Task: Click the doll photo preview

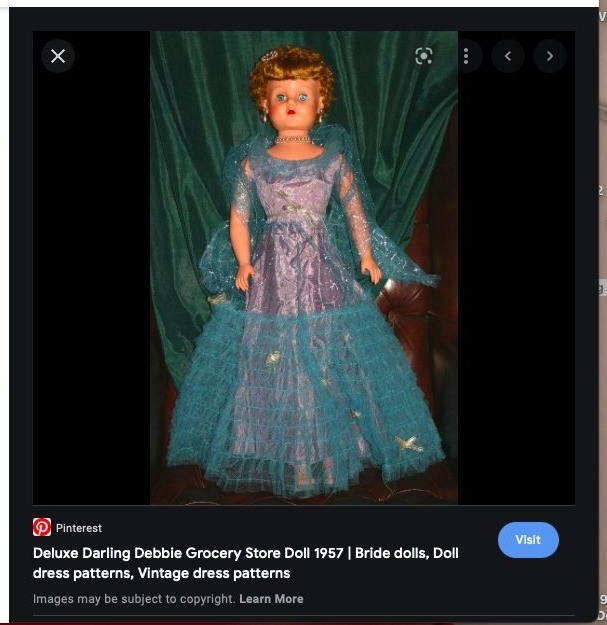Action: 303,300
